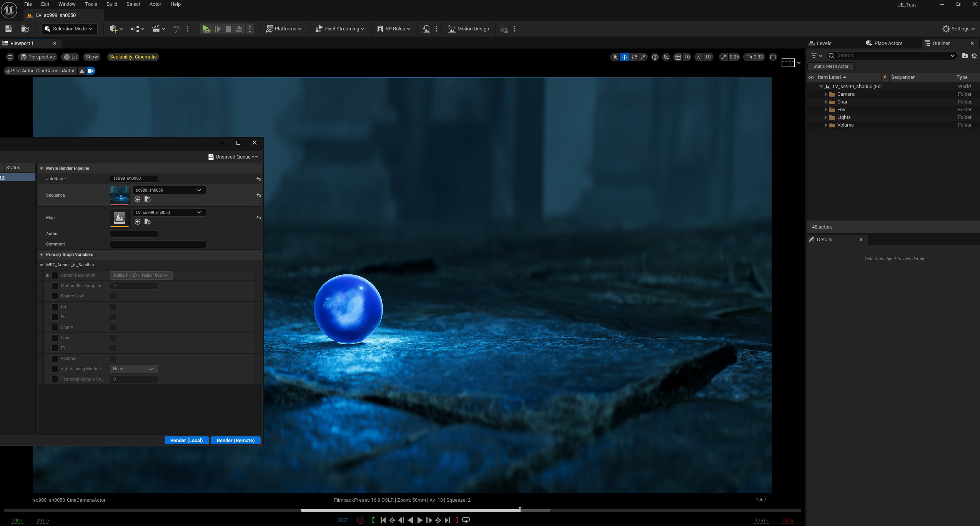
Task: Open the Anti Aliasing Method None dropdown
Action: coord(133,369)
